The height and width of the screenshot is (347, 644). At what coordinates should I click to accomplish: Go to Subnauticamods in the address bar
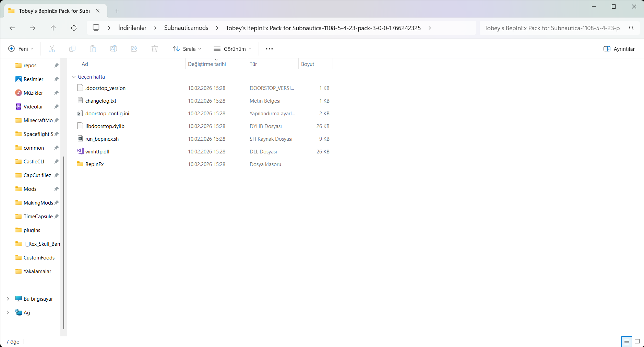(186, 28)
